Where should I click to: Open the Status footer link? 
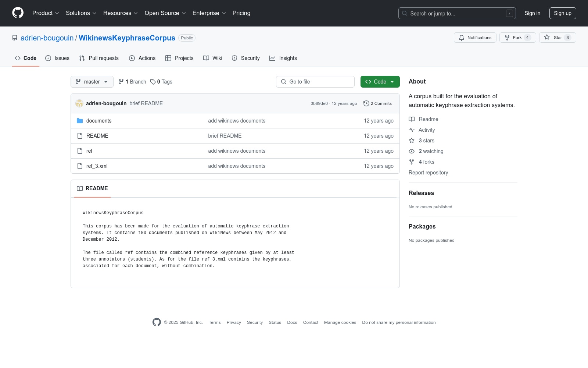click(x=275, y=322)
